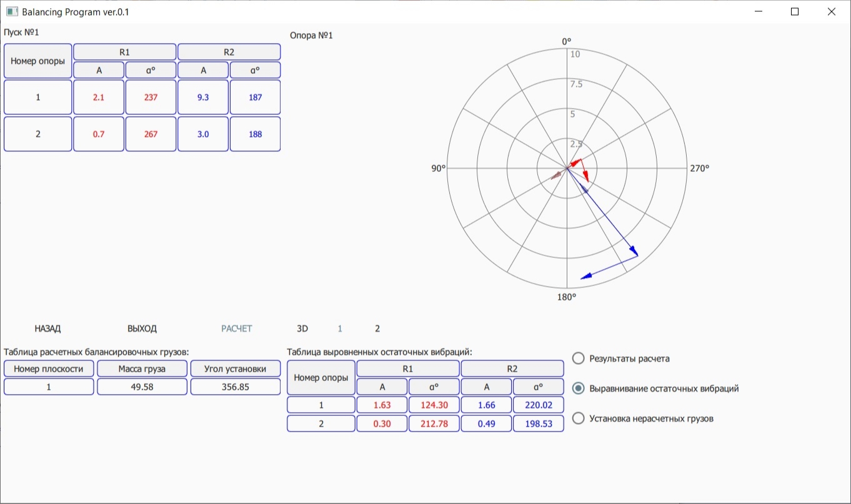Select chart view "2"
Screen dimensions: 851x504
click(376, 328)
